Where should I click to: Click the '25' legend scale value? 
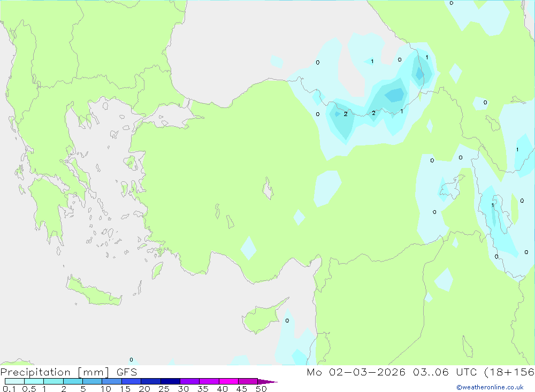(x=164, y=389)
